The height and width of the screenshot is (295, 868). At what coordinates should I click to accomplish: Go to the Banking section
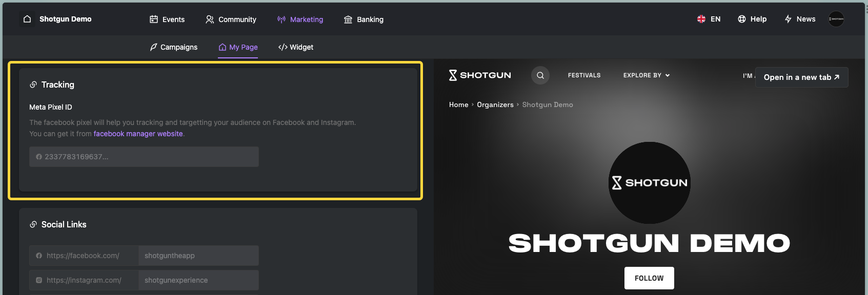[x=364, y=19]
